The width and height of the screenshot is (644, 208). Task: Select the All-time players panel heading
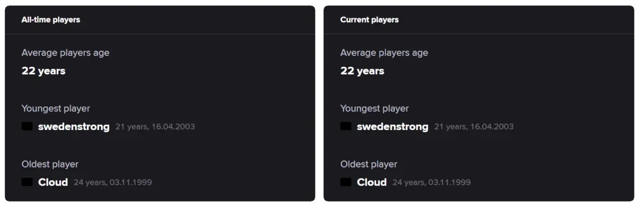pyautogui.click(x=51, y=20)
